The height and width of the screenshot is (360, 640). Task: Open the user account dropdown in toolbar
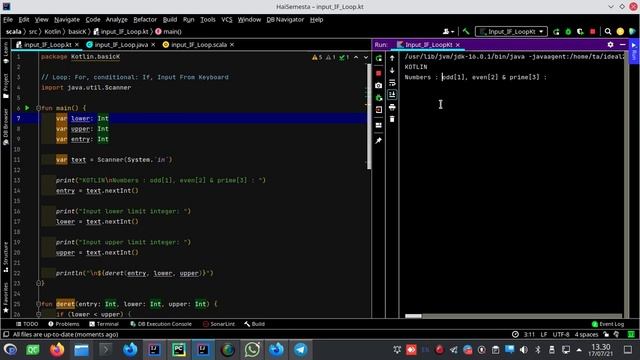pyautogui.click(x=449, y=31)
